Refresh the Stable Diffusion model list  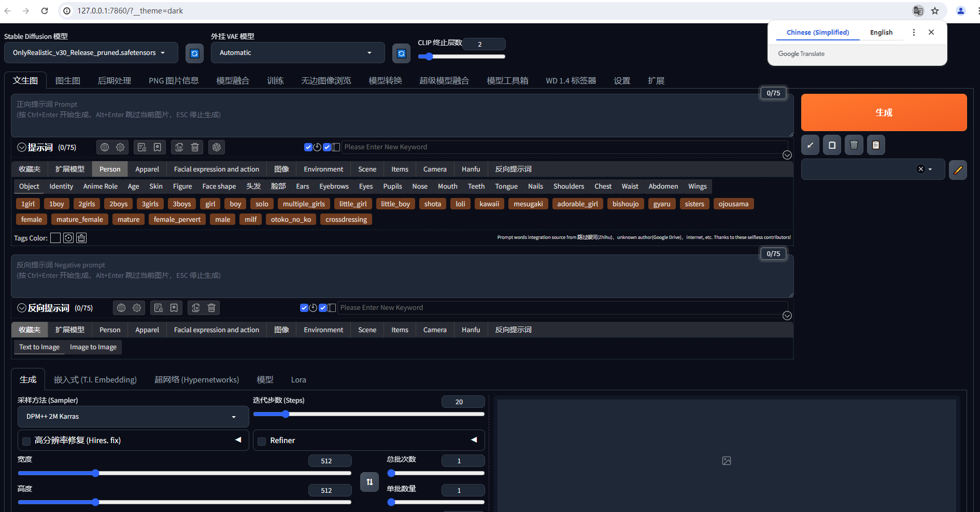[194, 53]
